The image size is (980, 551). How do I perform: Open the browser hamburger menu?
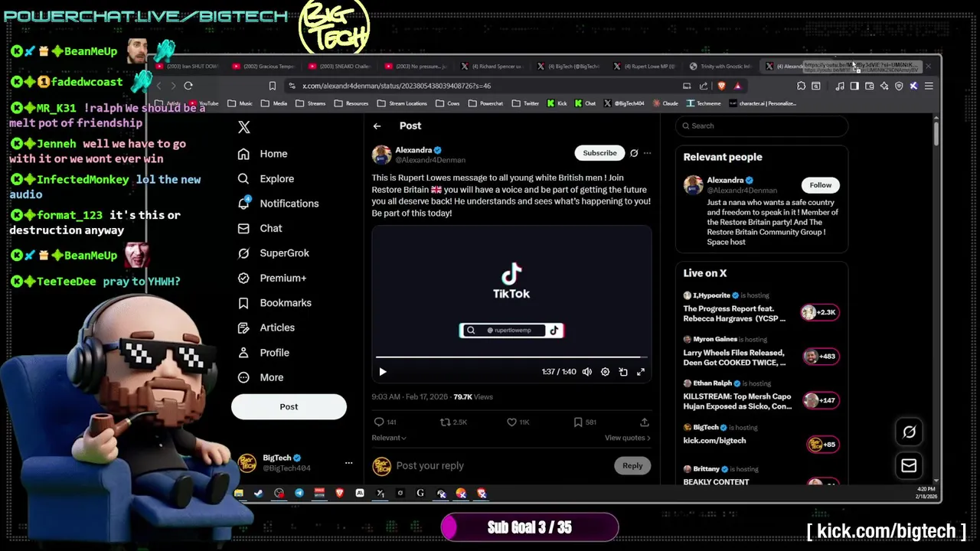tap(928, 86)
